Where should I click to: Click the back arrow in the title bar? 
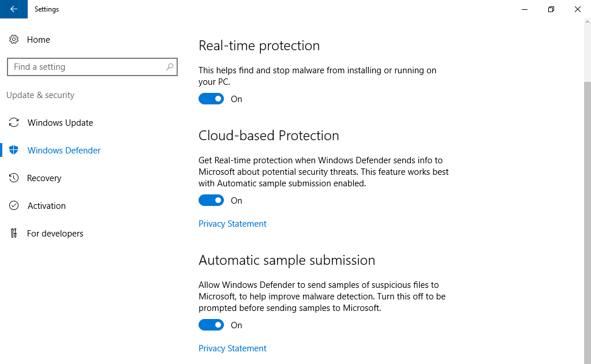pyautogui.click(x=14, y=9)
